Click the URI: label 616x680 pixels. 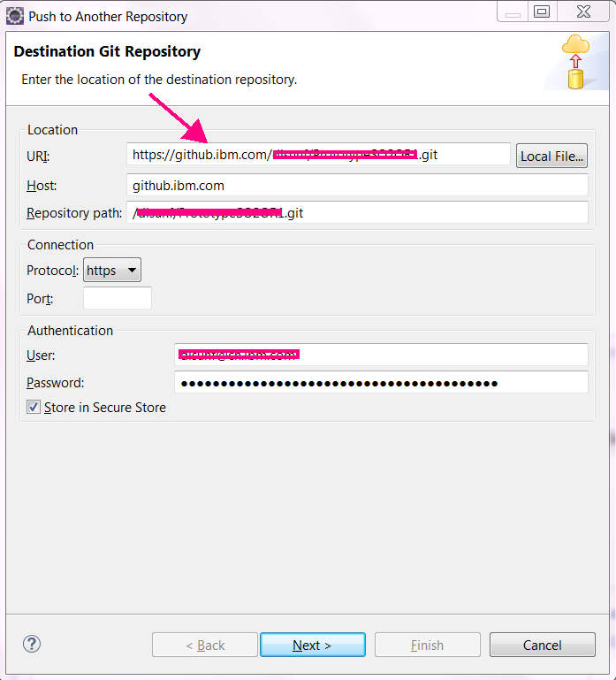click(38, 156)
